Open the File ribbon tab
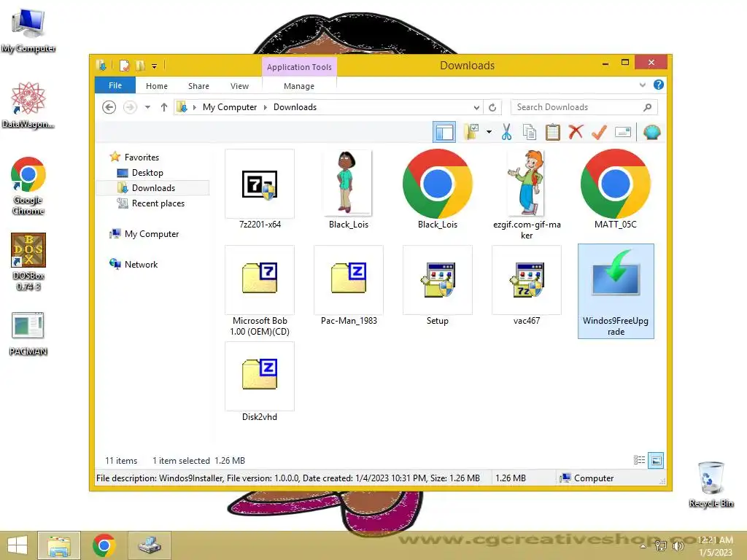Image resolution: width=747 pixels, height=560 pixels. [115, 86]
